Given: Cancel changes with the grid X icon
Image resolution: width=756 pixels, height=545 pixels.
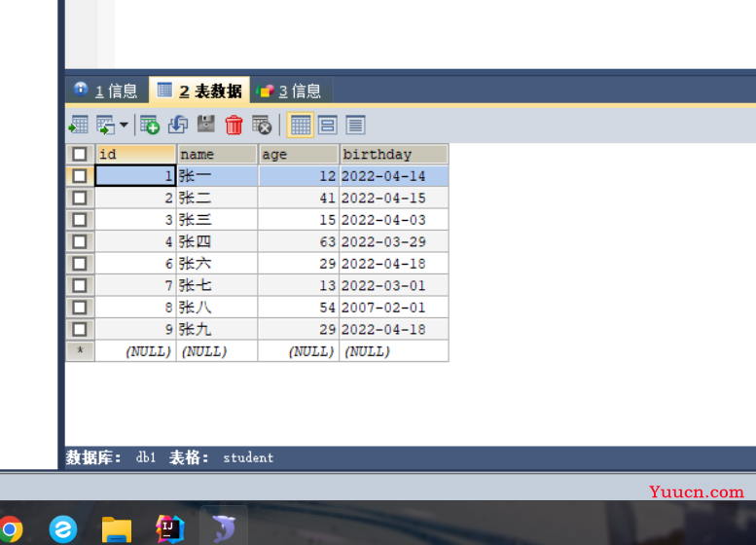Looking at the screenshot, I should tap(262, 125).
